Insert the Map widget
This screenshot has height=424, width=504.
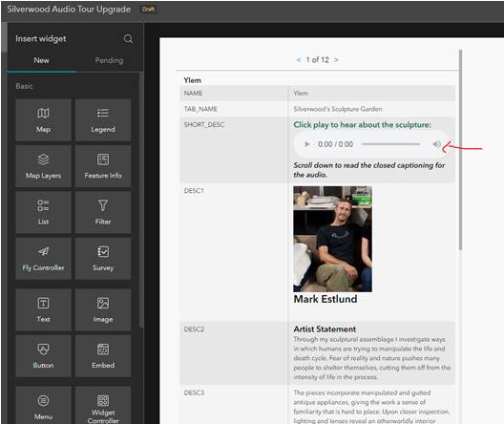point(43,120)
